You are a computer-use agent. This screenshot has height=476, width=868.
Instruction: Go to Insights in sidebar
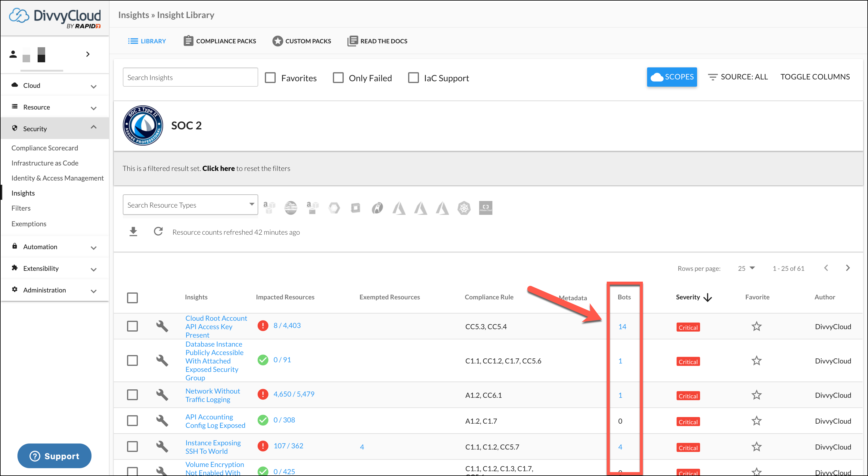[23, 193]
